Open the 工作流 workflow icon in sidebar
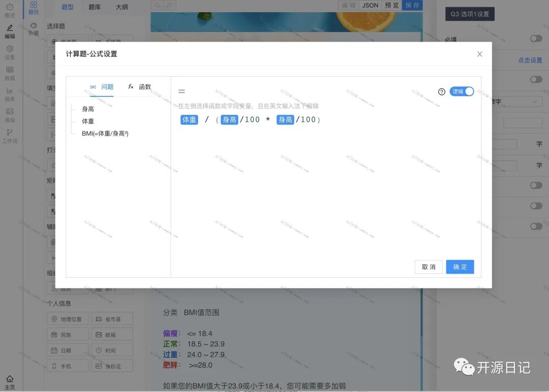 point(10,132)
